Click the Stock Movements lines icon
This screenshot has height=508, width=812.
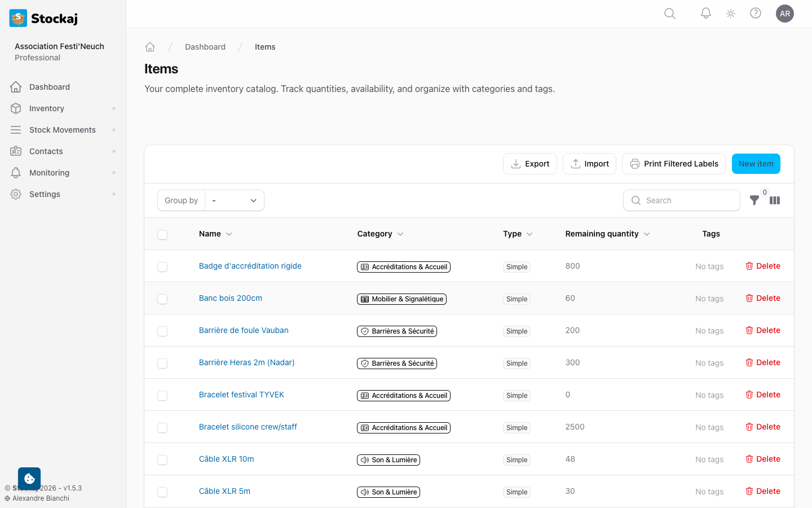[16, 130]
